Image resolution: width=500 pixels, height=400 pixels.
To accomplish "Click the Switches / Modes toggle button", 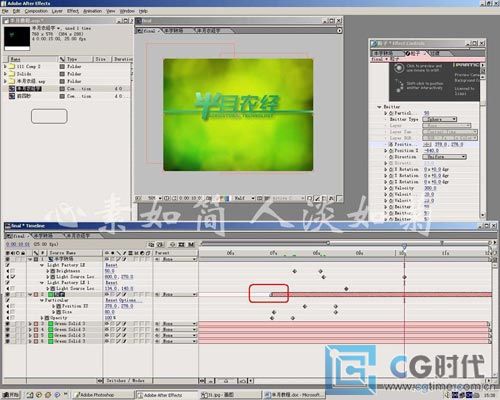I will [x=125, y=380].
